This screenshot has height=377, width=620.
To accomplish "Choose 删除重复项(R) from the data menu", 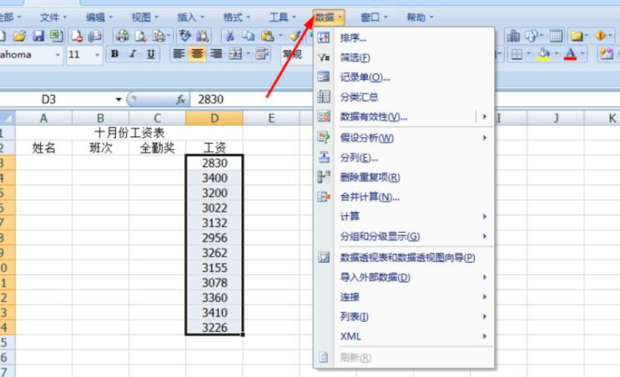I will point(404,177).
